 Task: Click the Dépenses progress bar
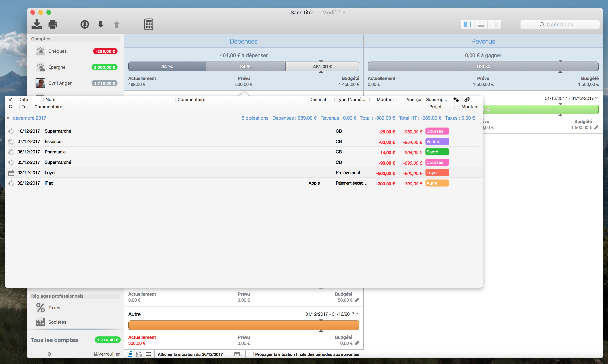point(244,67)
